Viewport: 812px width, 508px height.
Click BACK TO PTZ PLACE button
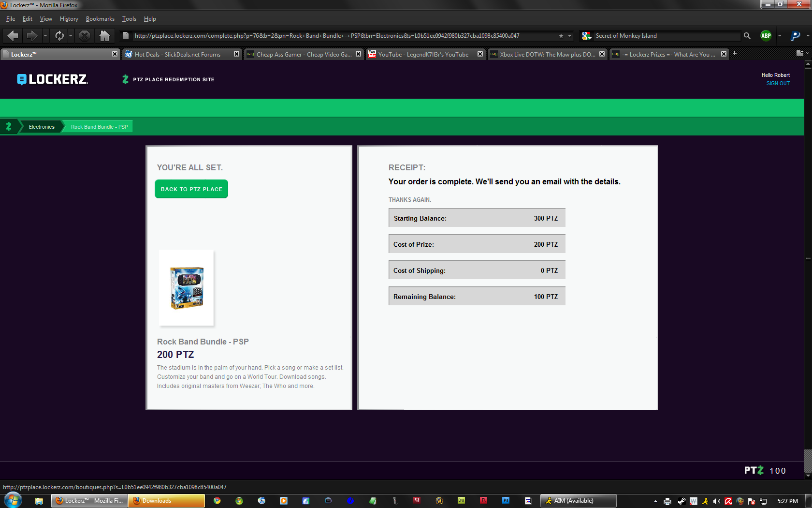[191, 189]
